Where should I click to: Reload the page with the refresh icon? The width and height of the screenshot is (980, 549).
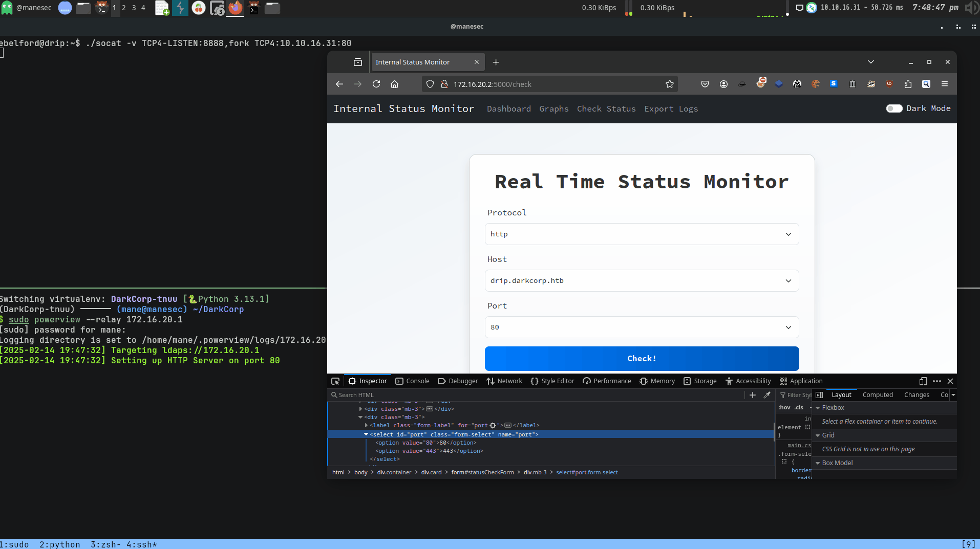tap(376, 84)
